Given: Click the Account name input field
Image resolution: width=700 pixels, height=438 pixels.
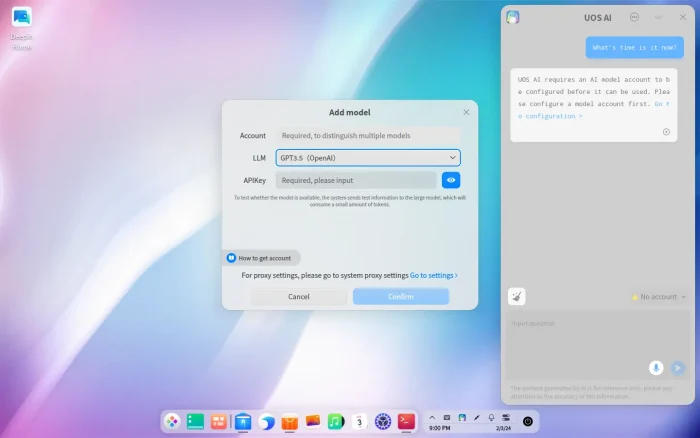Looking at the screenshot, I should coord(367,135).
